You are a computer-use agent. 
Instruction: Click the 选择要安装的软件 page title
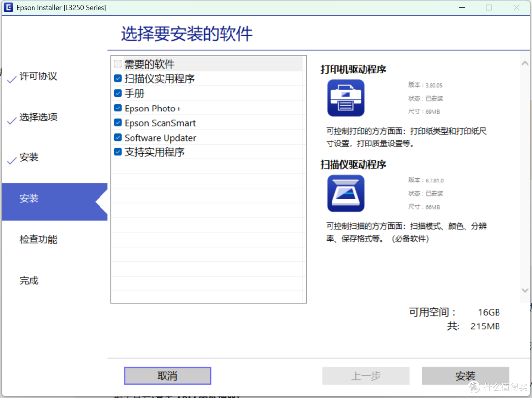(187, 34)
